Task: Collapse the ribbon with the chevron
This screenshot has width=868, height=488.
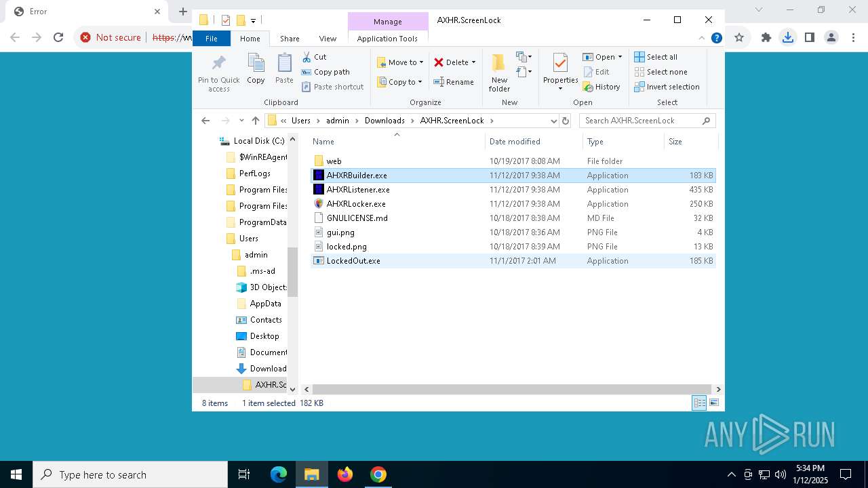Action: click(x=703, y=39)
